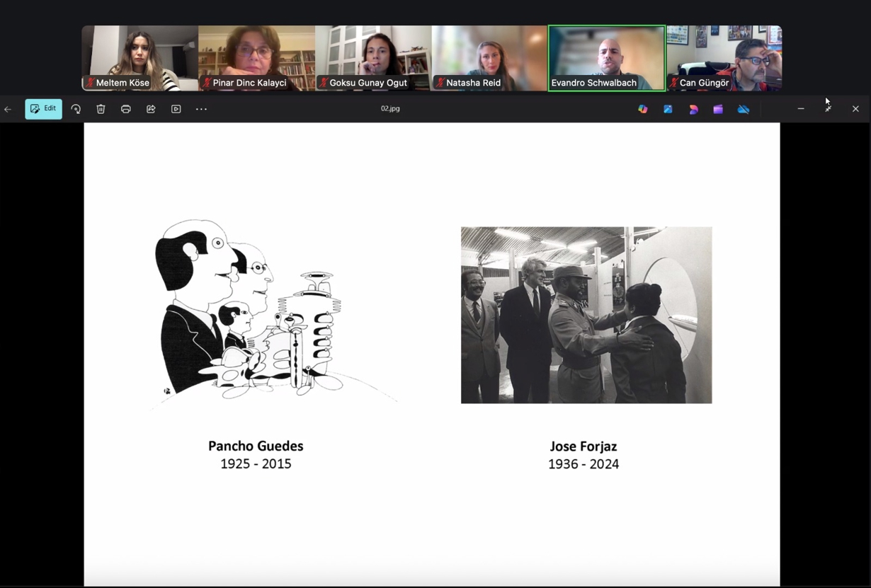
Task: Delete the photo with the trash icon
Action: pos(101,109)
